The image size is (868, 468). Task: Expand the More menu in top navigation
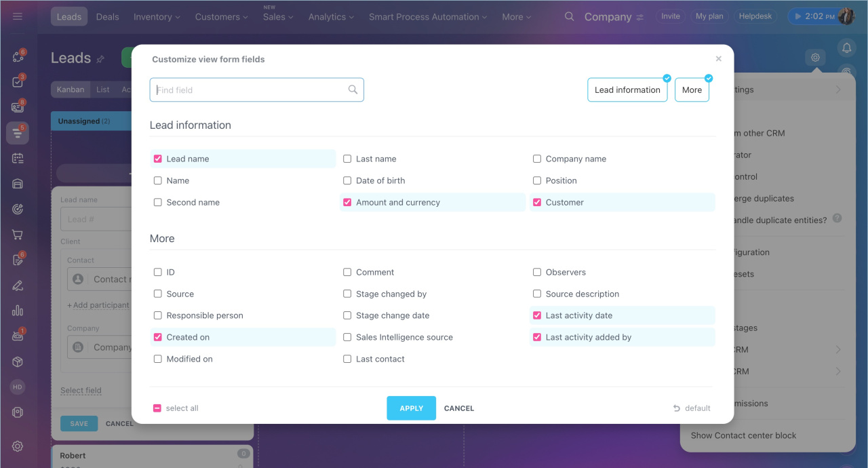coord(517,17)
